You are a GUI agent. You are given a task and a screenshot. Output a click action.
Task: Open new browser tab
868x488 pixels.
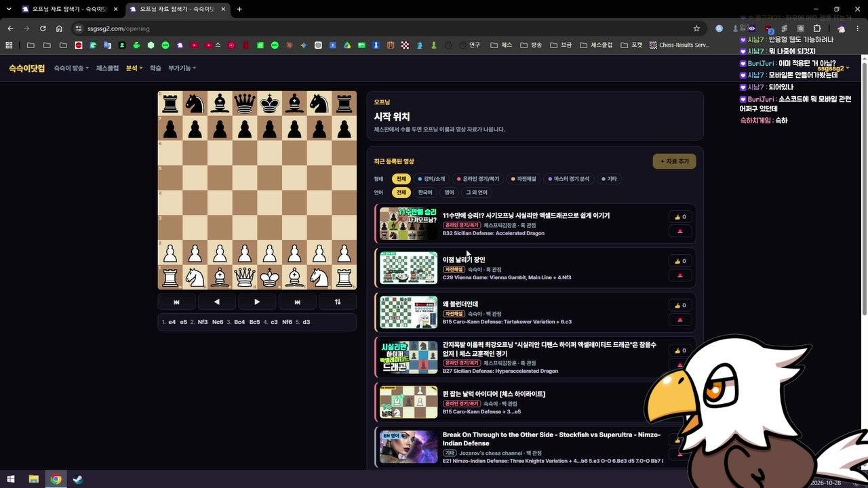pos(239,9)
